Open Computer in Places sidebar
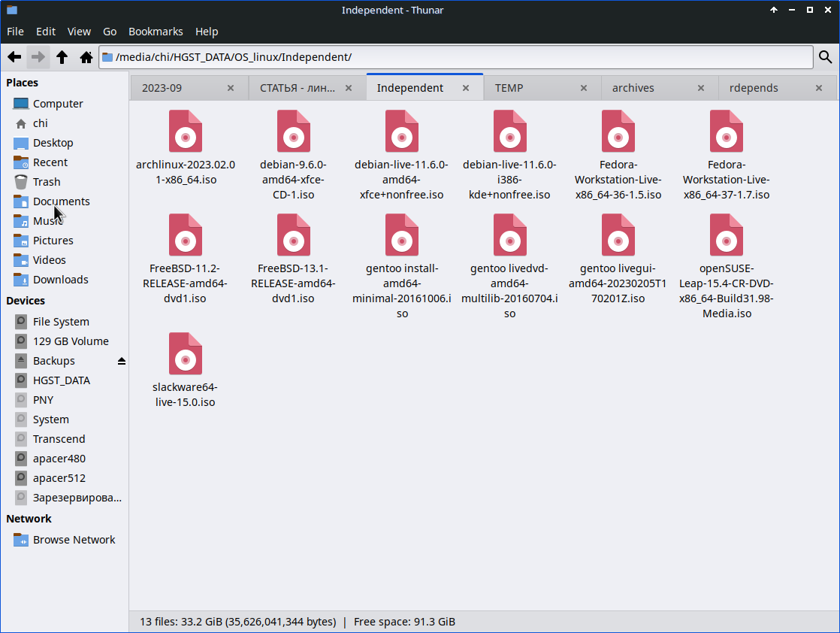The width and height of the screenshot is (840, 633). (65, 104)
